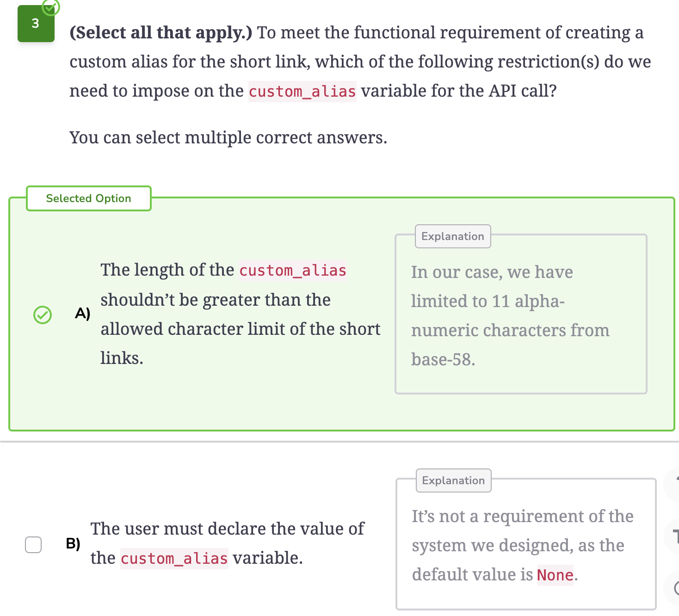The image size is (679, 616).
Task: Click the explanation text about base-58 characters
Action: click(x=510, y=316)
